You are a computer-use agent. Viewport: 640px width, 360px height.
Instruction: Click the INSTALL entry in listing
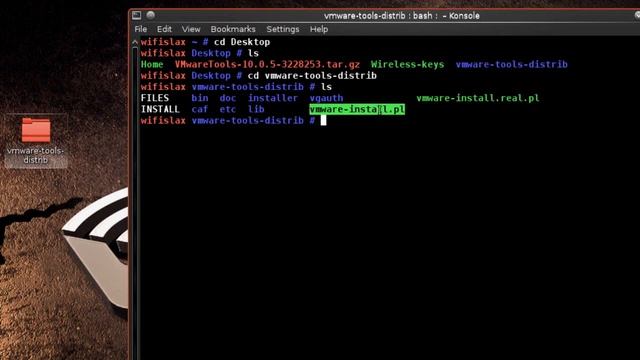pyautogui.click(x=160, y=109)
